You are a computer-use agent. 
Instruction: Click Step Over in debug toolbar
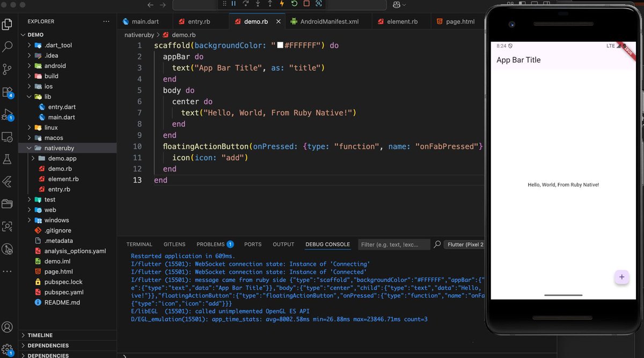[246, 4]
